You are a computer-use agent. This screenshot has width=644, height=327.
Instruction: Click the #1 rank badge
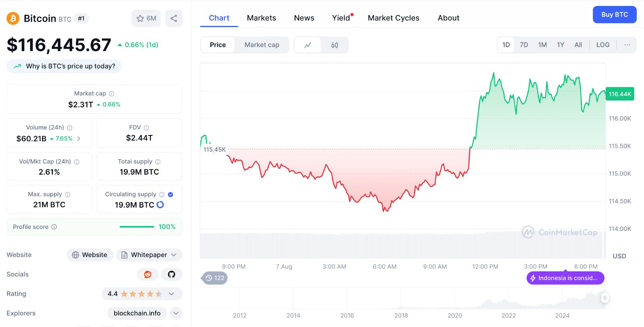tap(81, 19)
